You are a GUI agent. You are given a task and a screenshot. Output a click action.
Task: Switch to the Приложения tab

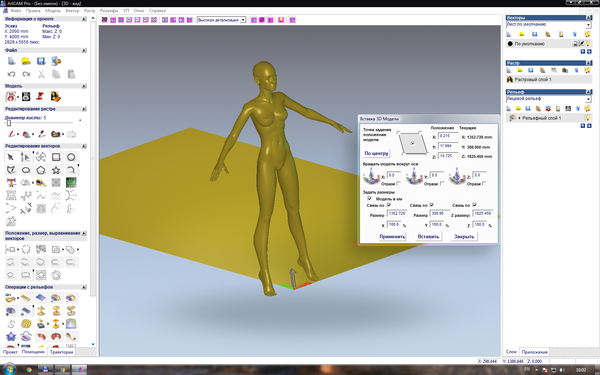[x=534, y=352]
